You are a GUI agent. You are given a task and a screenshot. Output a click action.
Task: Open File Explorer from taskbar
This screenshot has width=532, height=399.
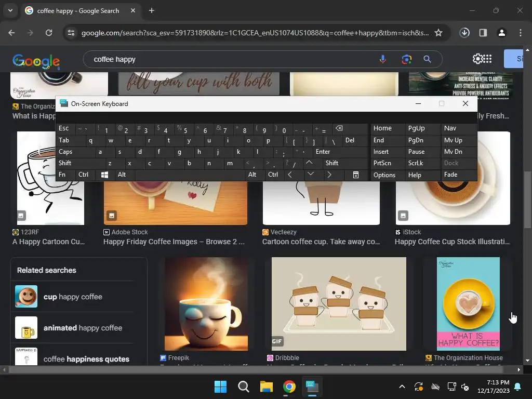pyautogui.click(x=267, y=387)
